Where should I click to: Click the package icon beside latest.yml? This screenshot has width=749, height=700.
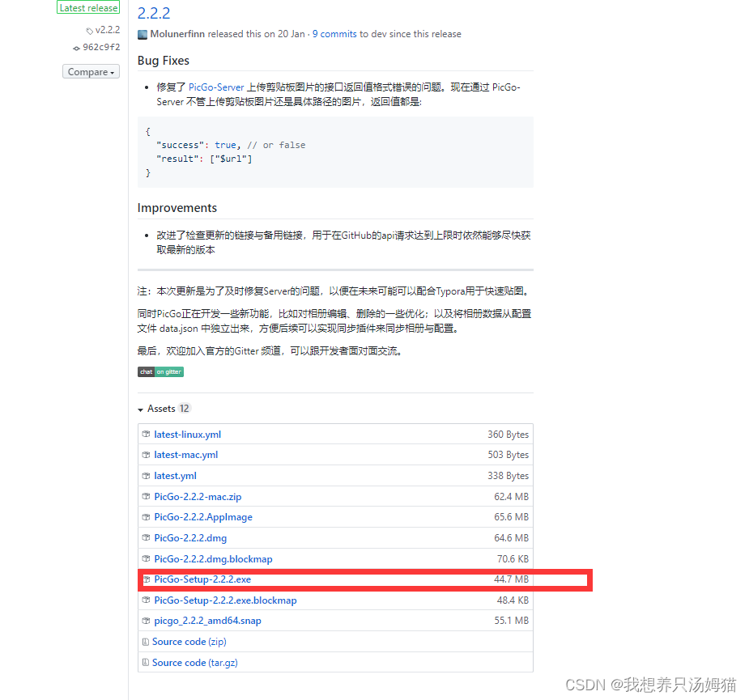click(x=147, y=476)
